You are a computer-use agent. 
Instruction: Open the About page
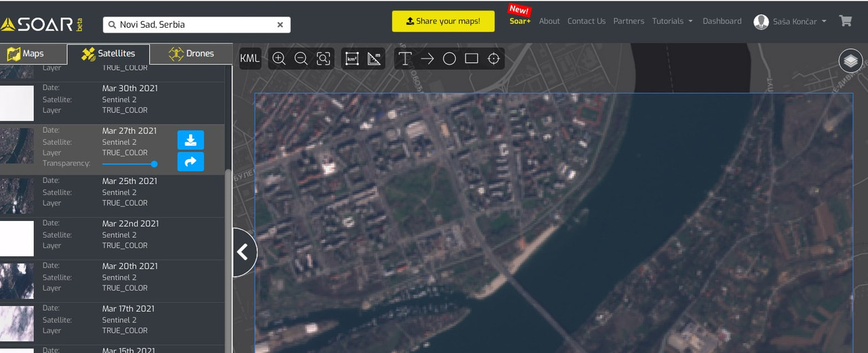pyautogui.click(x=549, y=21)
